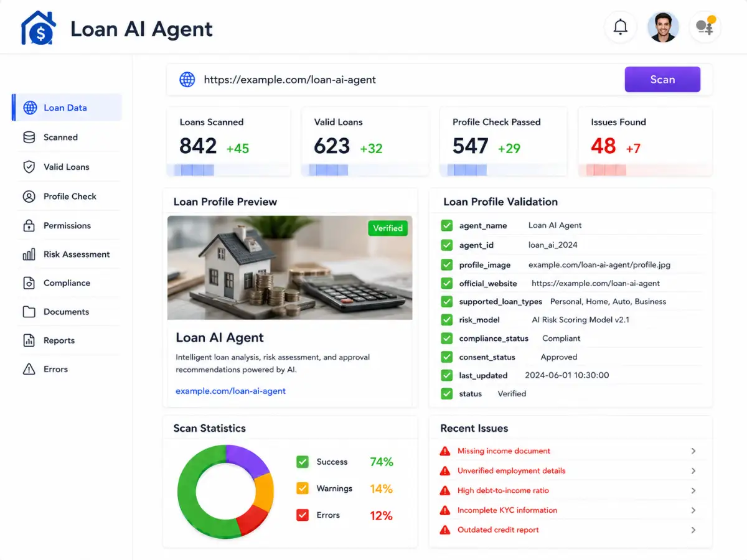Select Loan Data in sidebar

pyautogui.click(x=67, y=108)
